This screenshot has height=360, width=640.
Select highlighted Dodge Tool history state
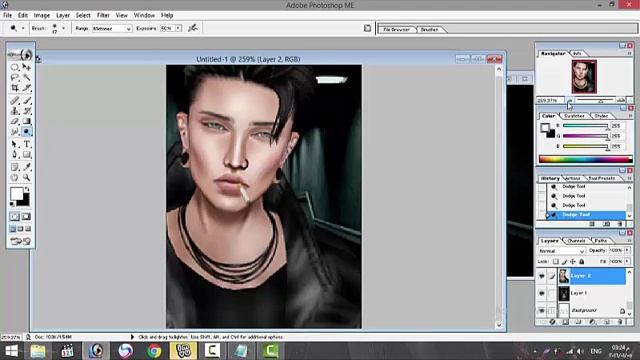pyautogui.click(x=586, y=215)
